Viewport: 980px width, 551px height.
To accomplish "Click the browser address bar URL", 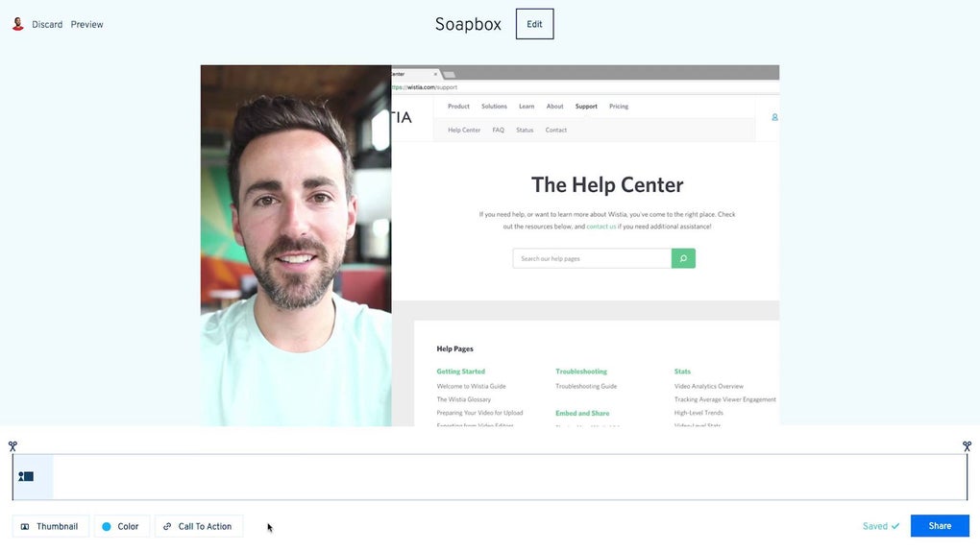I will coord(425,87).
